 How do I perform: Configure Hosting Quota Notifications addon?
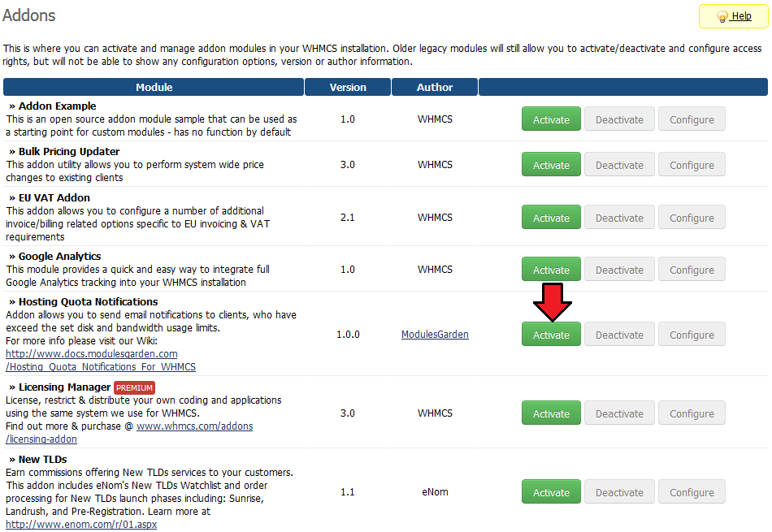click(x=692, y=334)
